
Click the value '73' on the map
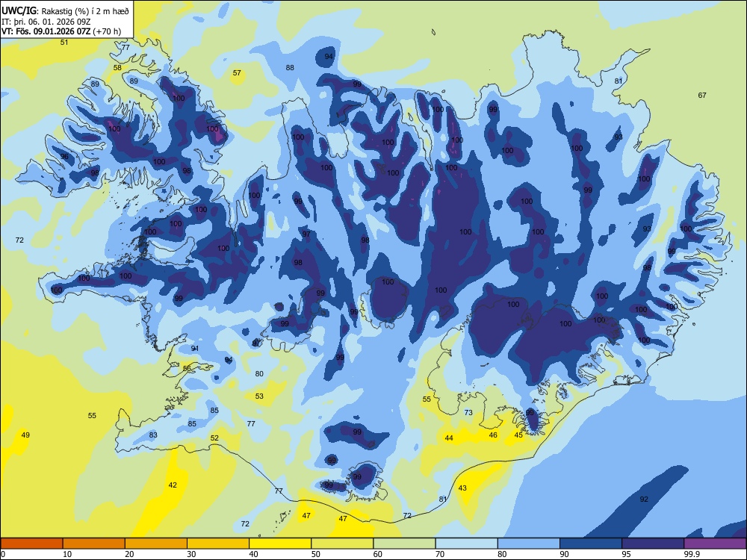click(468, 412)
